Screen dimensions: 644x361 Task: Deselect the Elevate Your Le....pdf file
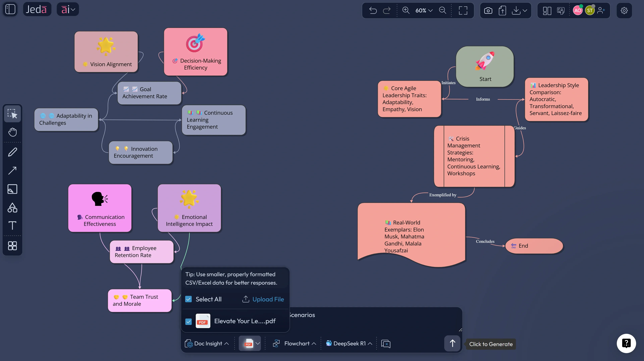coord(189,322)
